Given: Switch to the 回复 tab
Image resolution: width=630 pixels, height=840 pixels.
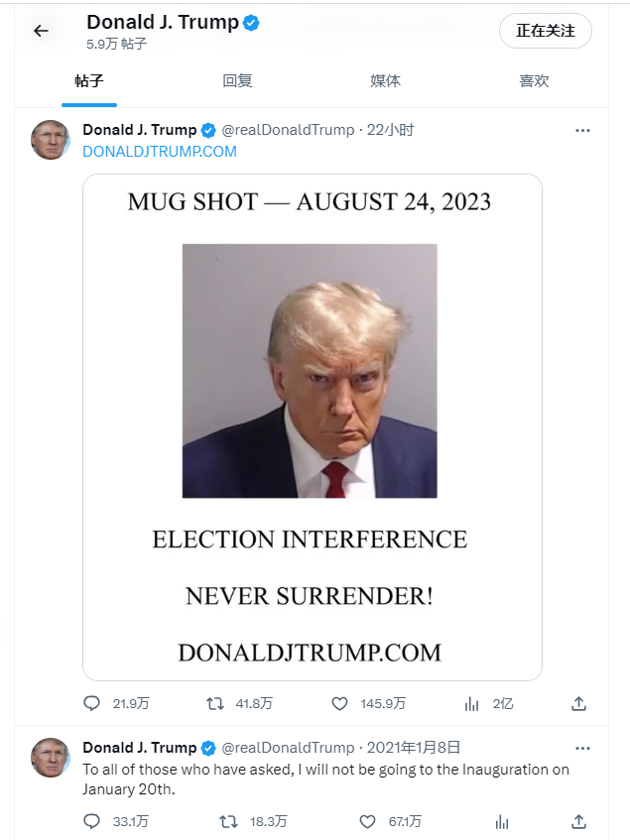Looking at the screenshot, I should [x=237, y=81].
